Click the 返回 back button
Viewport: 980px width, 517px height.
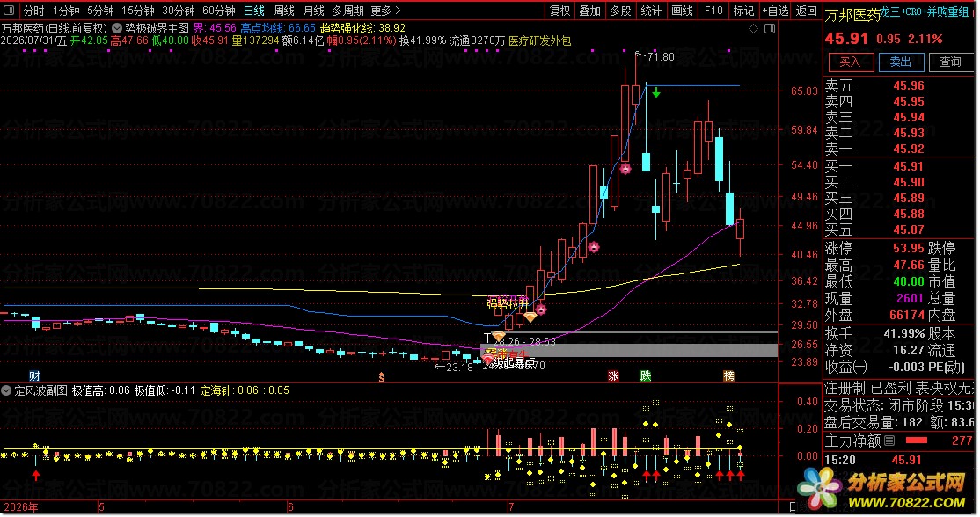tap(806, 11)
